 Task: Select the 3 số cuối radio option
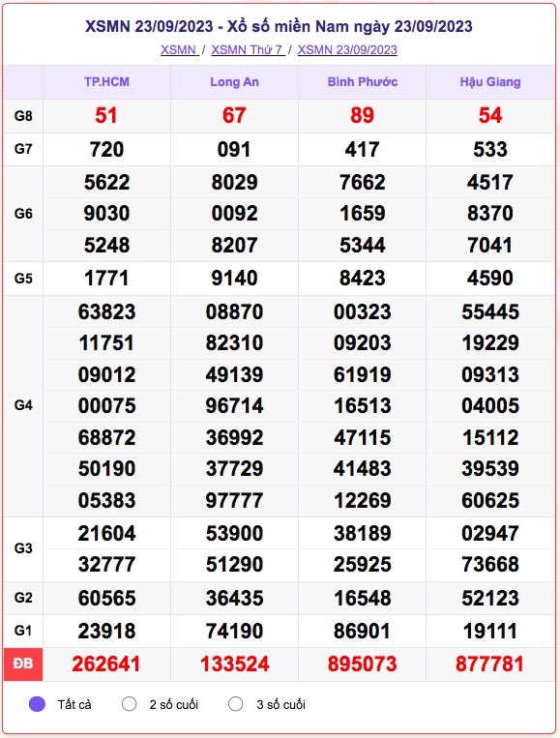click(x=235, y=704)
